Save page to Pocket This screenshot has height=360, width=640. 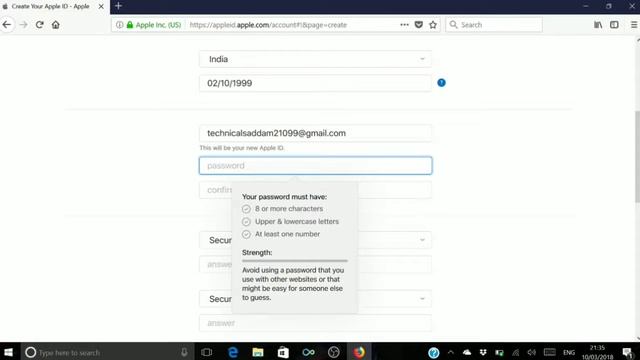click(419, 25)
